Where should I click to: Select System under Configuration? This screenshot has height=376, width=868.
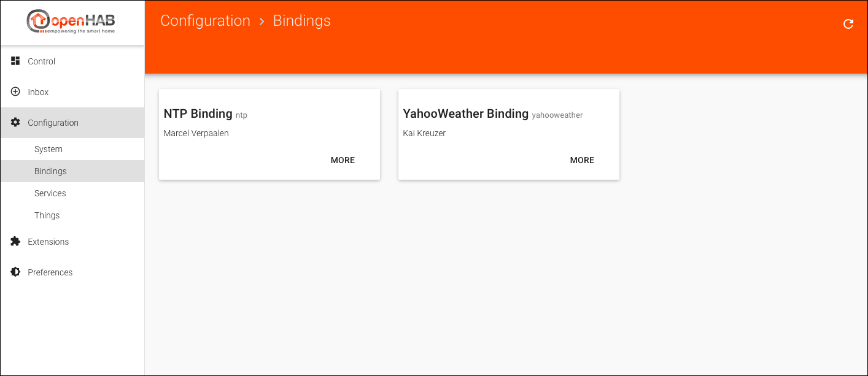coord(48,149)
